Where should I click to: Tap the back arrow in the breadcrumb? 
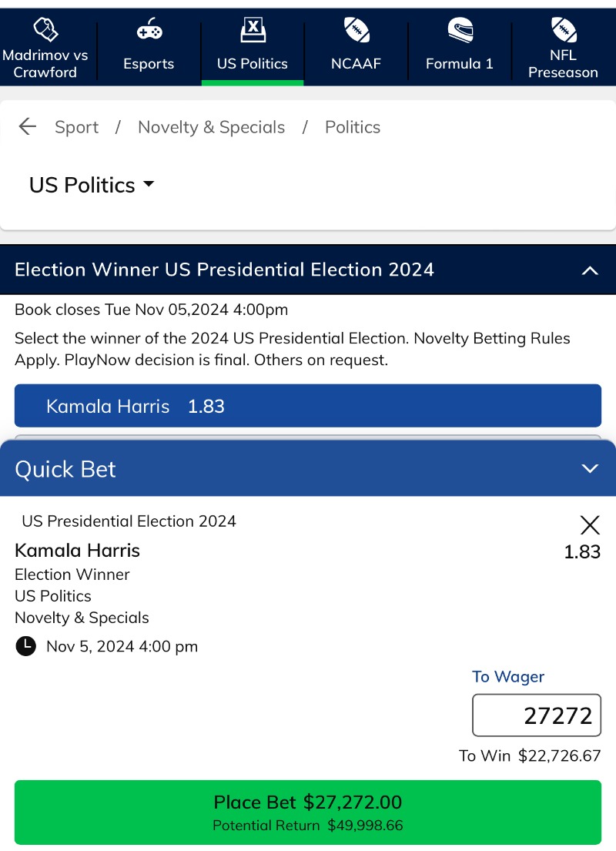(x=28, y=127)
